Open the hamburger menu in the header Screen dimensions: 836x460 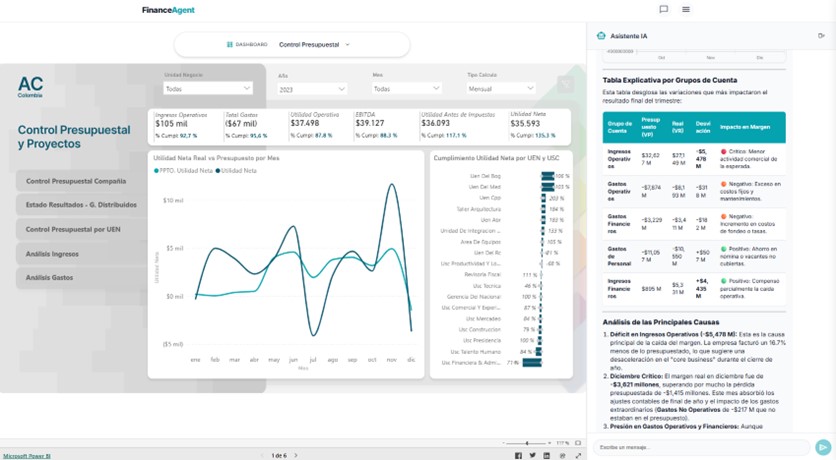[686, 10]
